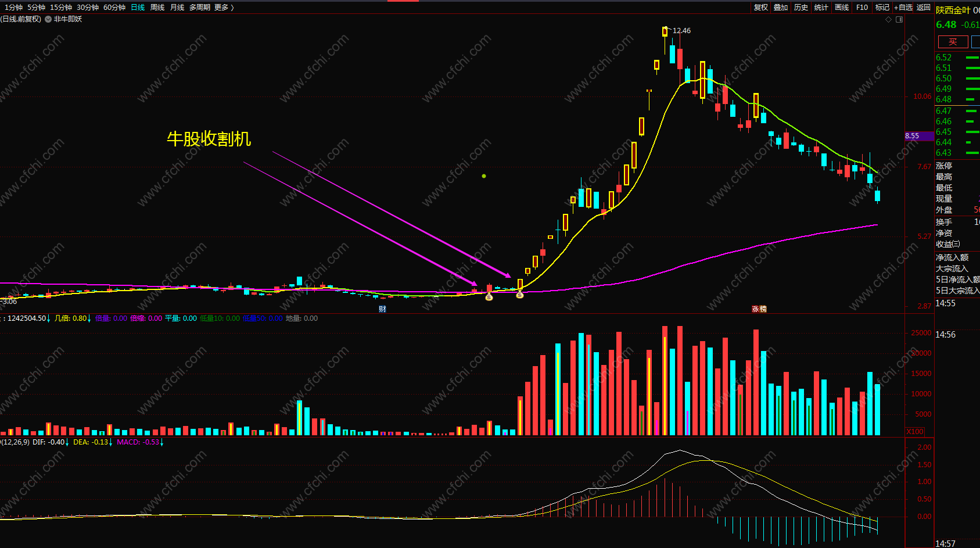Click the 复权 toolbar button
This screenshot has width=980, height=548.
[x=761, y=8]
